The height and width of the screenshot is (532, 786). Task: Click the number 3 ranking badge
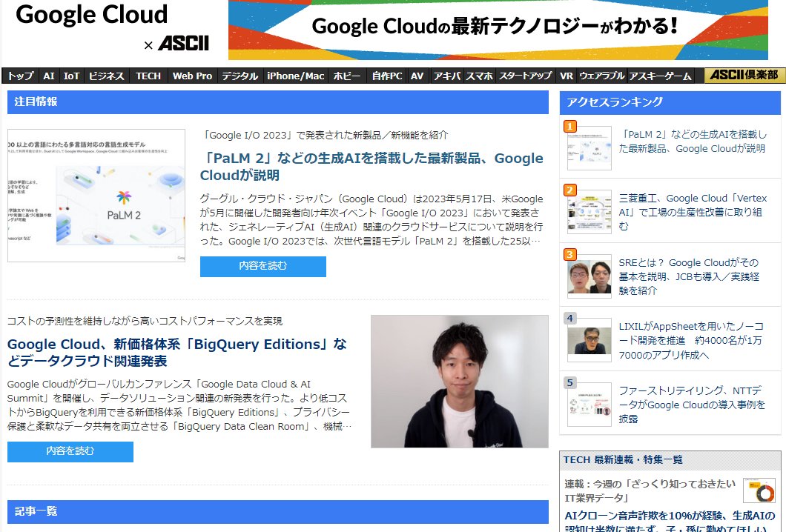569,253
